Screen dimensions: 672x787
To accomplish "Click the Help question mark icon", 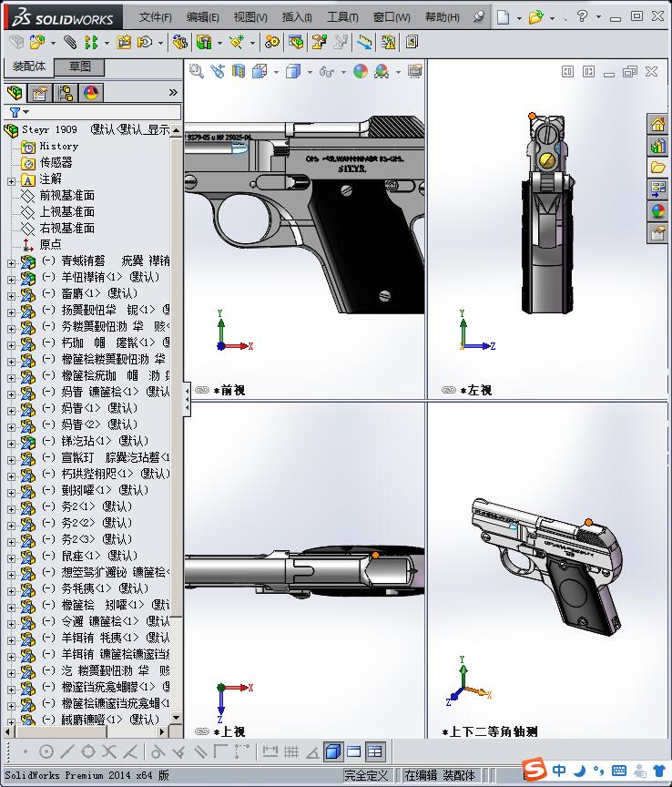I will point(582,16).
